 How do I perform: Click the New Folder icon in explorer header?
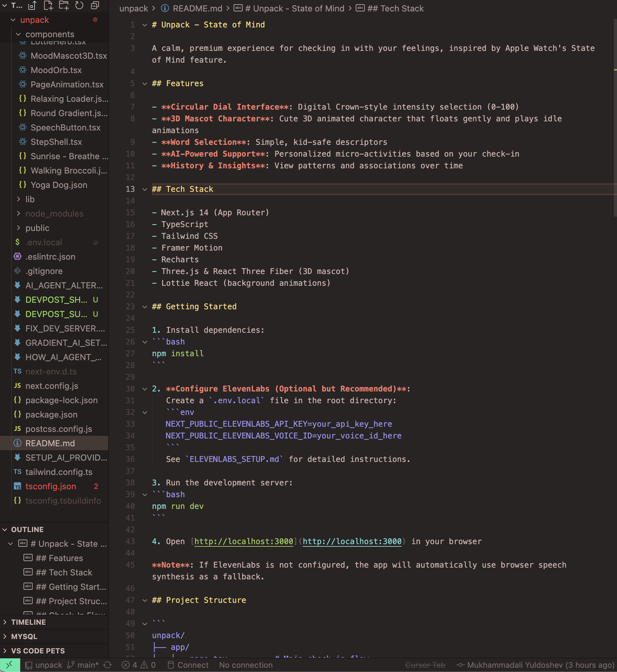pos(64,5)
